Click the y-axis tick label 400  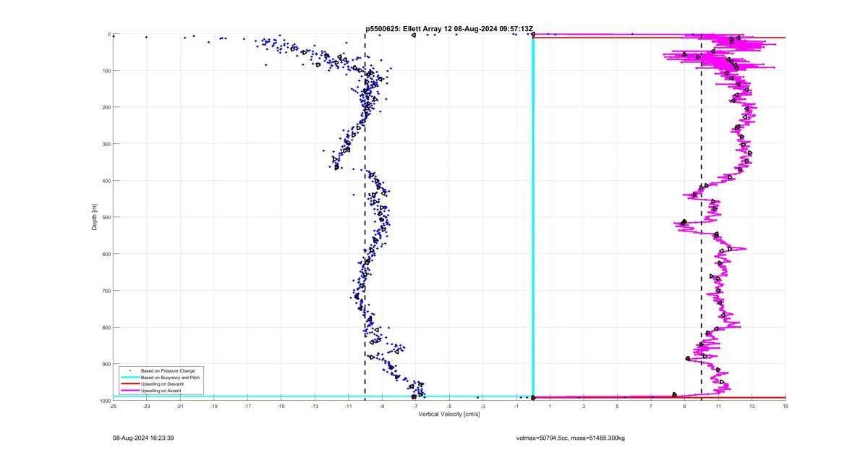coord(106,181)
